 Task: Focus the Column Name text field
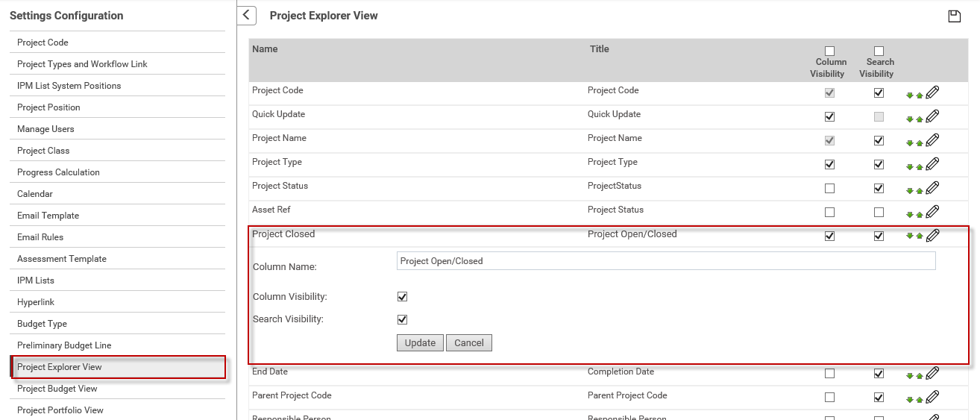point(666,261)
